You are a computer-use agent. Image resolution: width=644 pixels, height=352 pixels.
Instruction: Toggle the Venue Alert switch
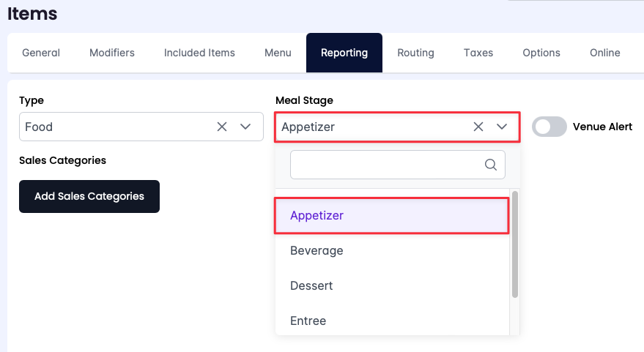click(549, 127)
